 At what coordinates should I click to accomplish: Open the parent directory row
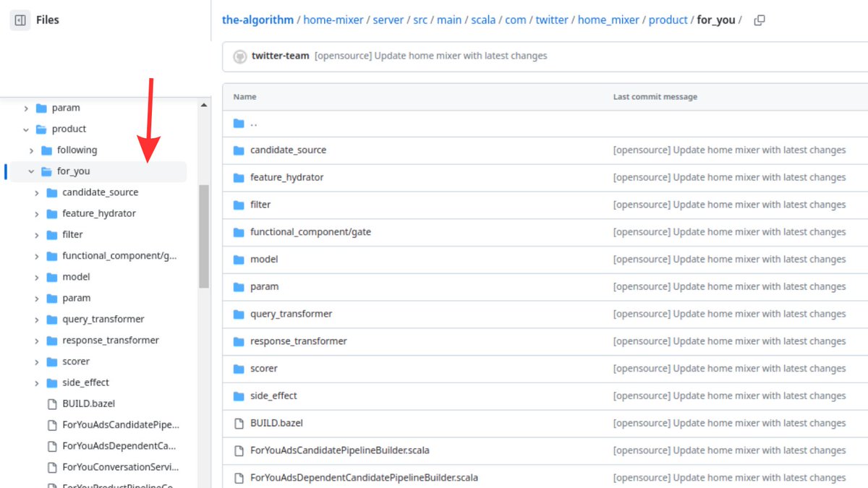252,123
